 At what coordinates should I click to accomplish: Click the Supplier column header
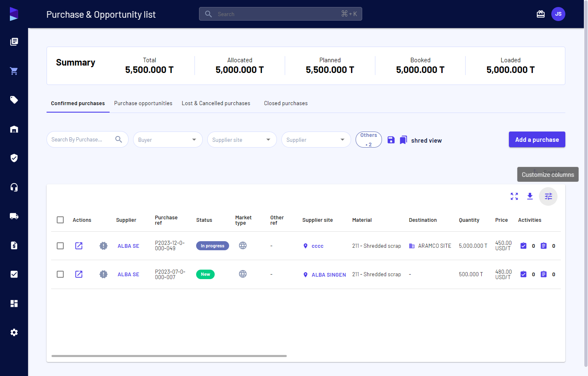[x=126, y=220]
